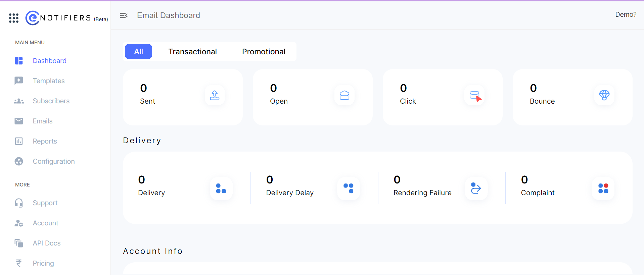Click the Delivery Delay dots icon
Viewport: 644px width, 275px height.
(349, 188)
